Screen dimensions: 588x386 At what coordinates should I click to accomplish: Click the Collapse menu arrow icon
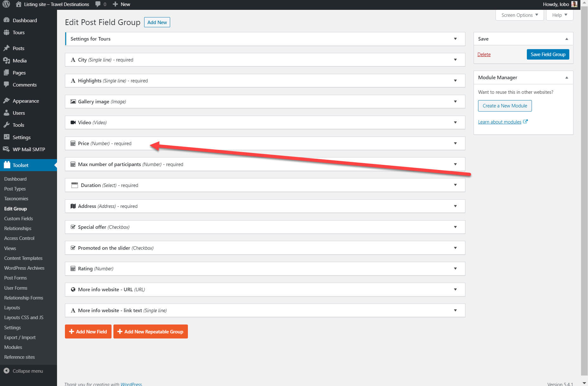pyautogui.click(x=6, y=370)
